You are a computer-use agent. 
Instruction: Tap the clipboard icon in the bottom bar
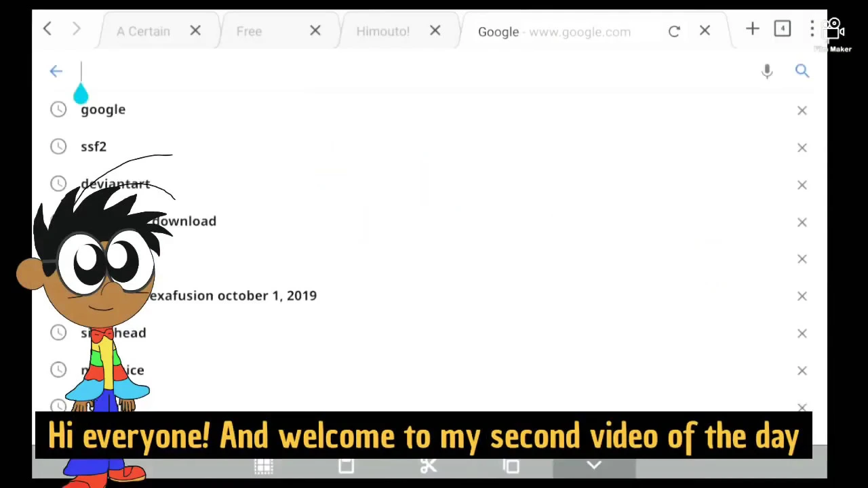point(346,466)
